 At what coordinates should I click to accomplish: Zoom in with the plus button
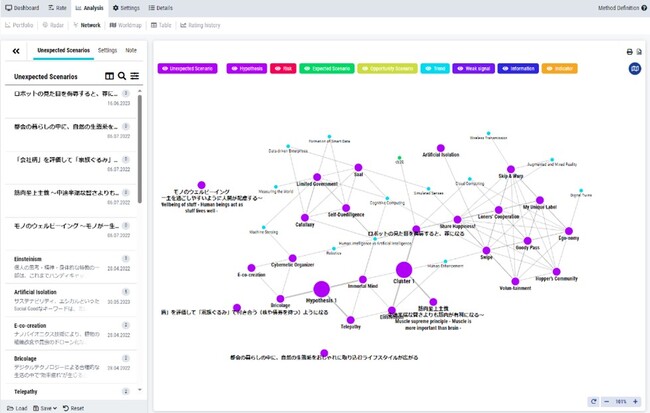pyautogui.click(x=635, y=401)
